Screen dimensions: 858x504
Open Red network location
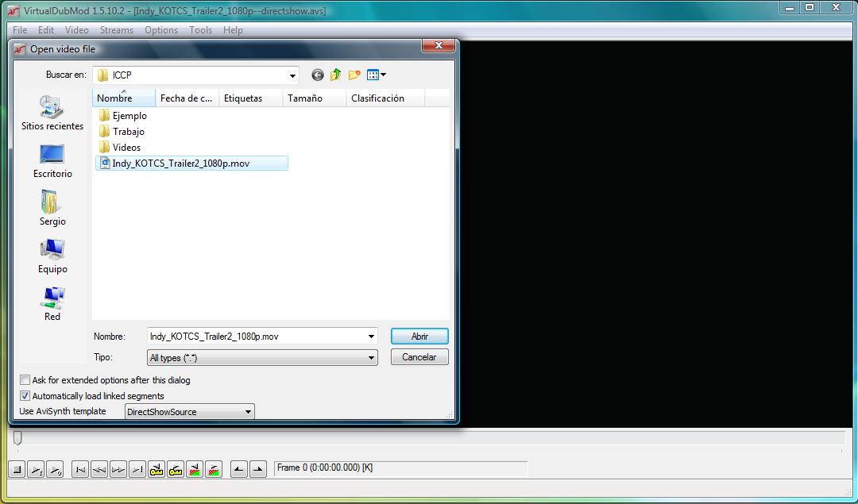coord(52,304)
